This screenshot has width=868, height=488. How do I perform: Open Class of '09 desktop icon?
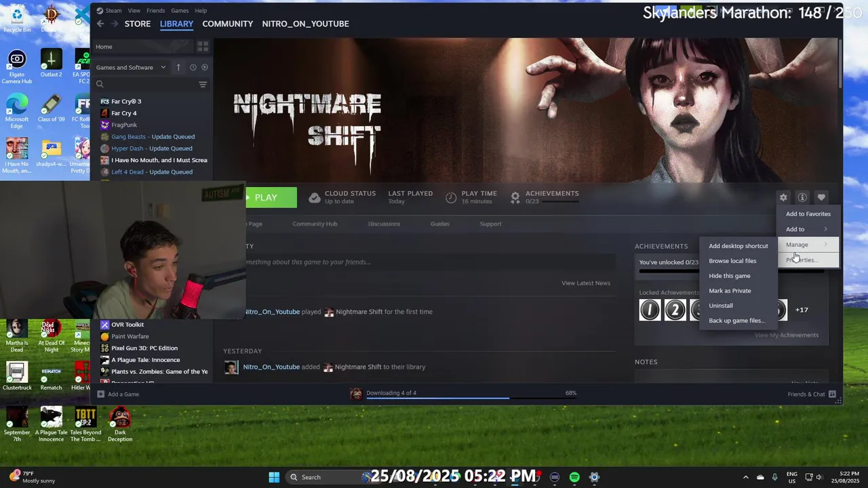coord(51,108)
